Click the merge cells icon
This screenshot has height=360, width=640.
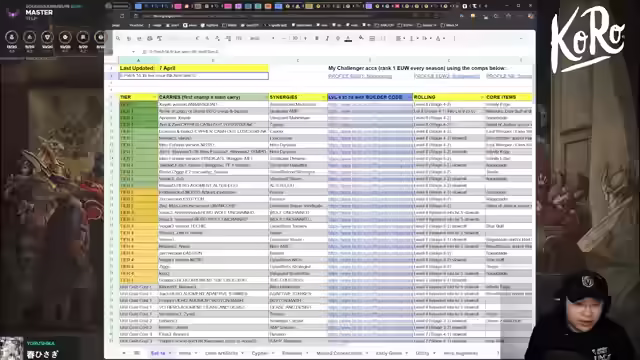point(382,38)
